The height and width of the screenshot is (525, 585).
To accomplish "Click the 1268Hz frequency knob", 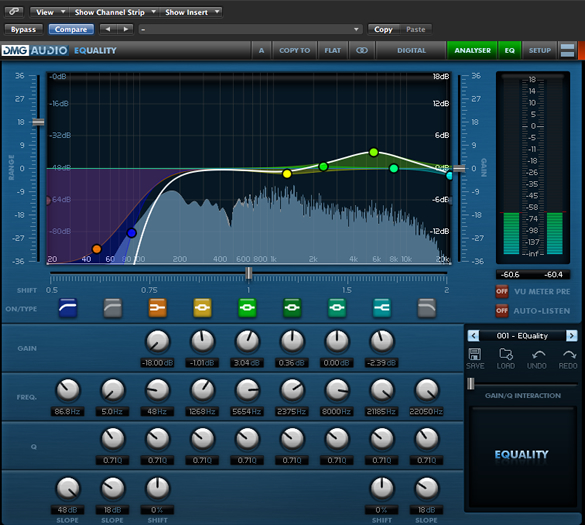I will (x=202, y=390).
